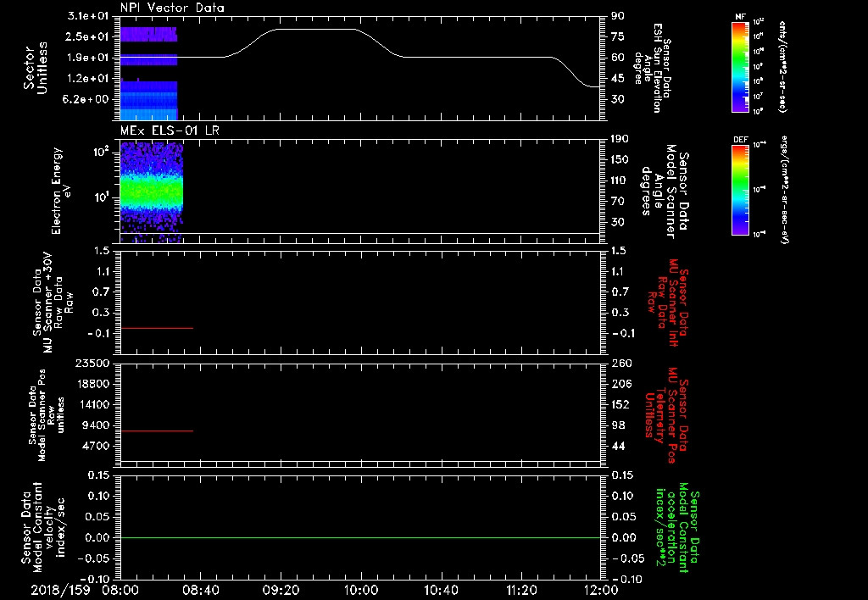Click the '44' telemetry tick value
Viewport: 868px width, 600px height.
[x=618, y=446]
